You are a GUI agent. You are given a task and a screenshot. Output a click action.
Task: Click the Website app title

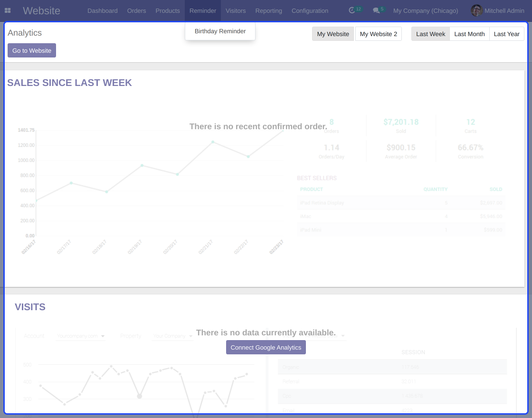pos(41,10)
